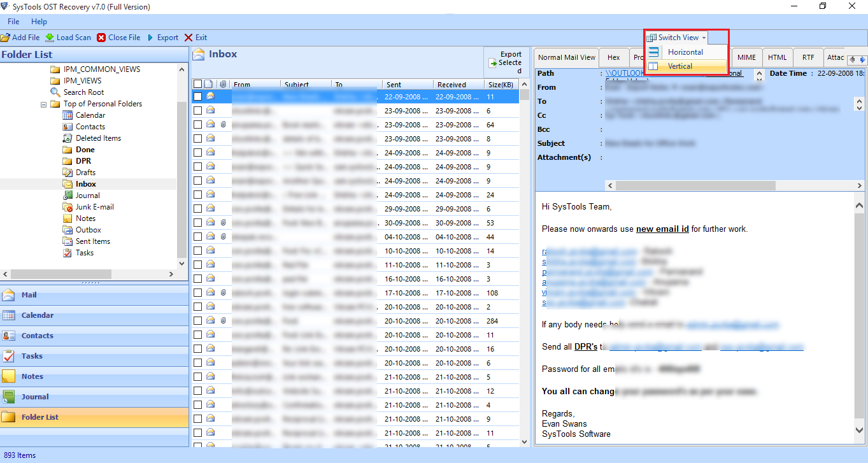Switch to Calendar in the navigation pane
The height and width of the screenshot is (463, 868).
click(x=94, y=315)
